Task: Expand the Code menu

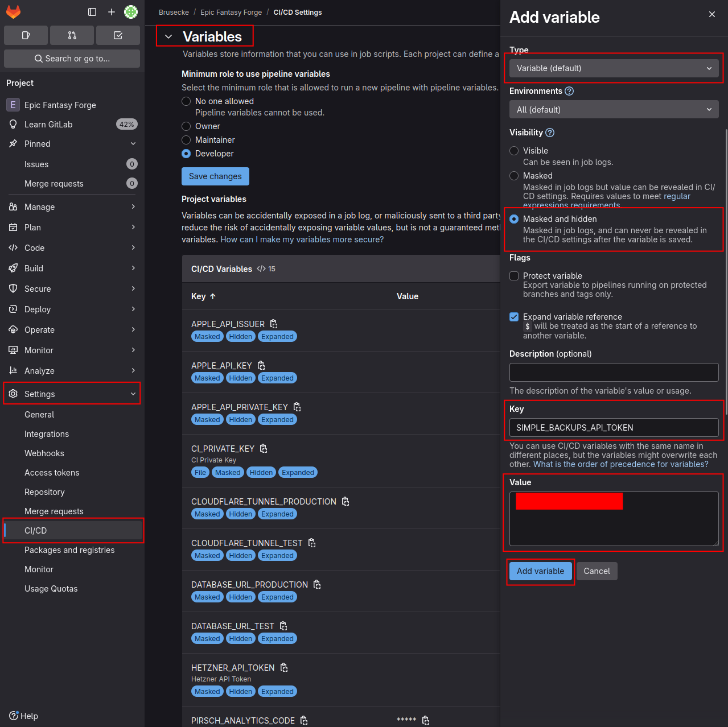Action: 72,248
